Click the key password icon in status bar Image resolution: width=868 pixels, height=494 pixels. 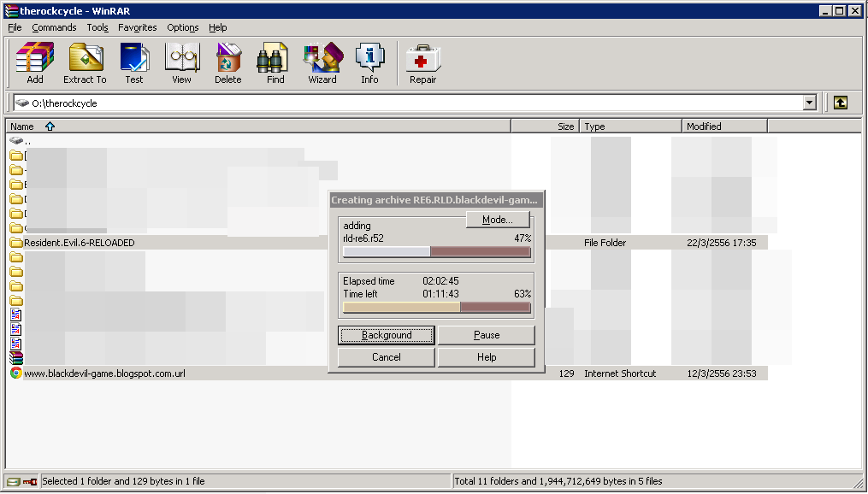[30, 482]
